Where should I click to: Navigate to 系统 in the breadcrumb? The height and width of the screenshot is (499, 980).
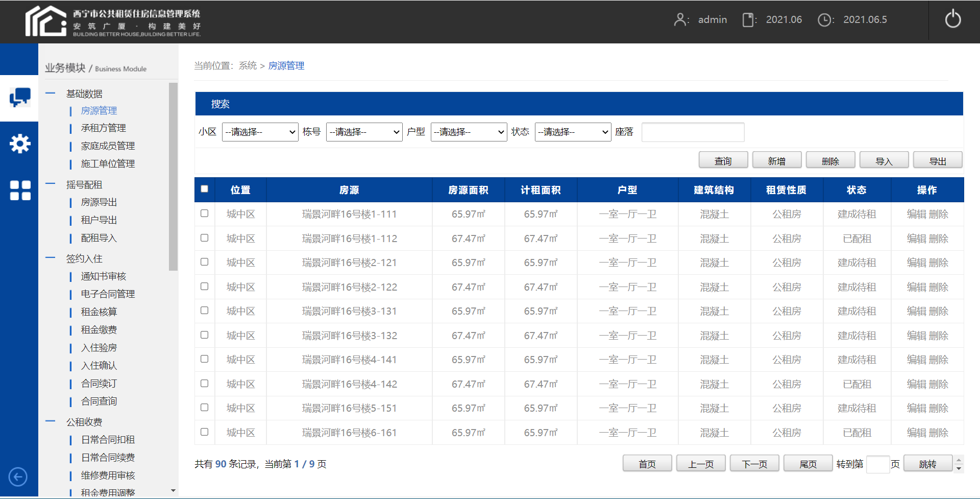[x=247, y=65]
